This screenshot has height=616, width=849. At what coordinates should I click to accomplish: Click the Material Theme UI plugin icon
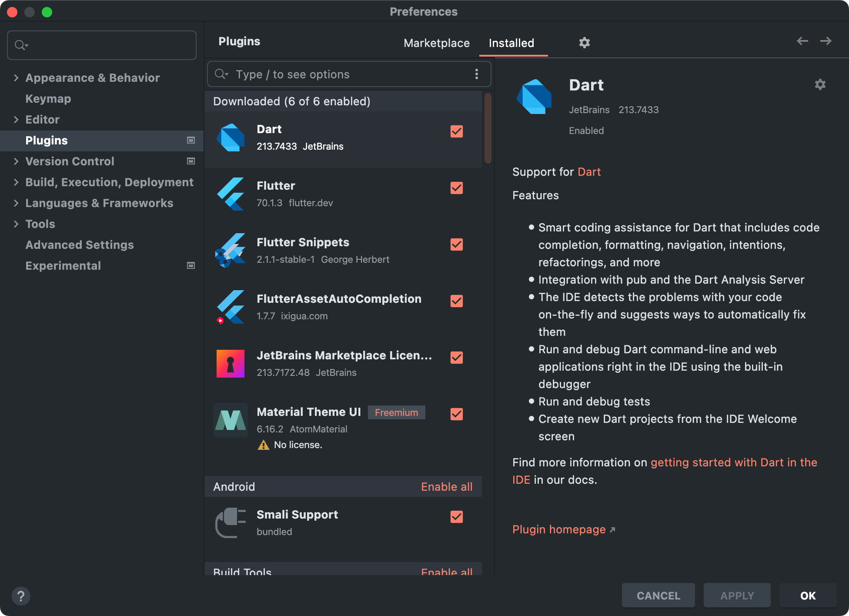point(231,420)
